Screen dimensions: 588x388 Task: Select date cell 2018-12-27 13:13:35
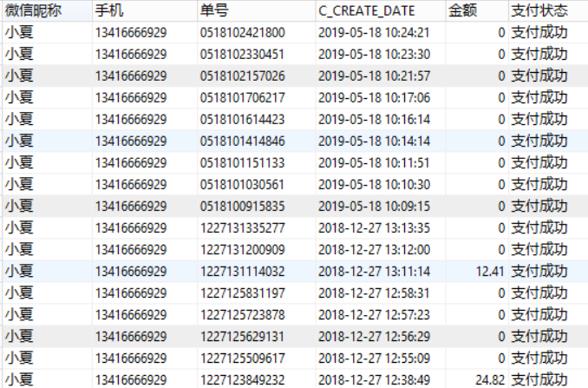[x=374, y=228]
